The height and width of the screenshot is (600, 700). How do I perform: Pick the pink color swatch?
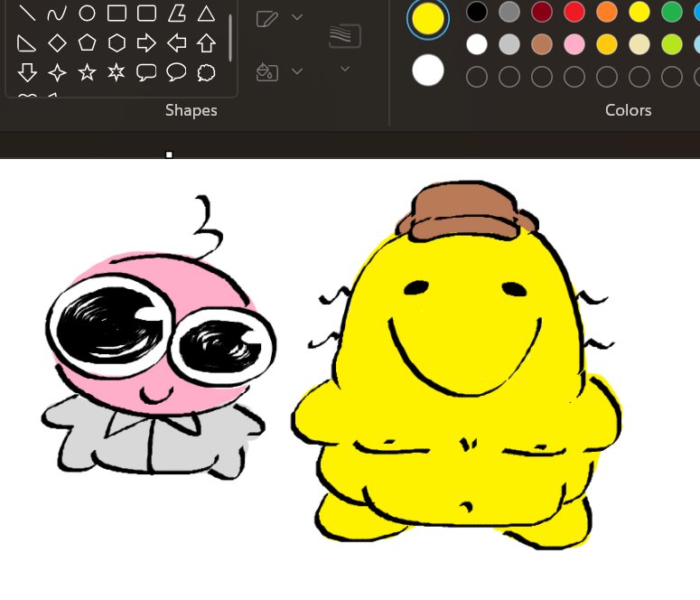point(574,44)
